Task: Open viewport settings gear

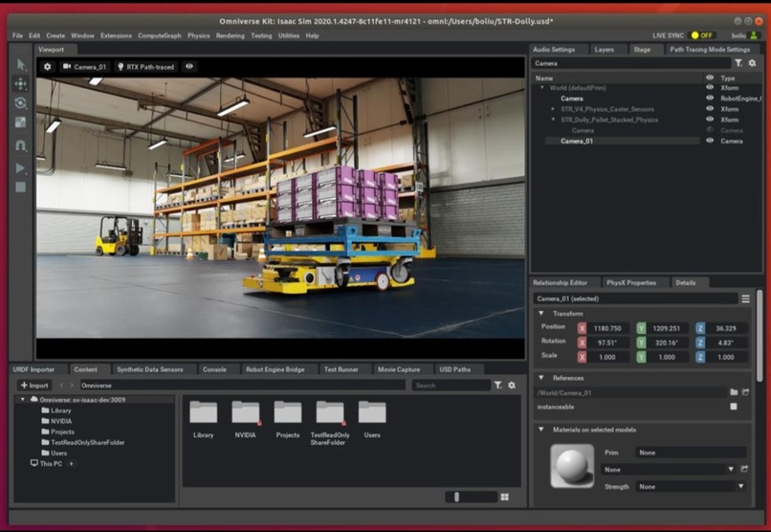Action: (47, 66)
